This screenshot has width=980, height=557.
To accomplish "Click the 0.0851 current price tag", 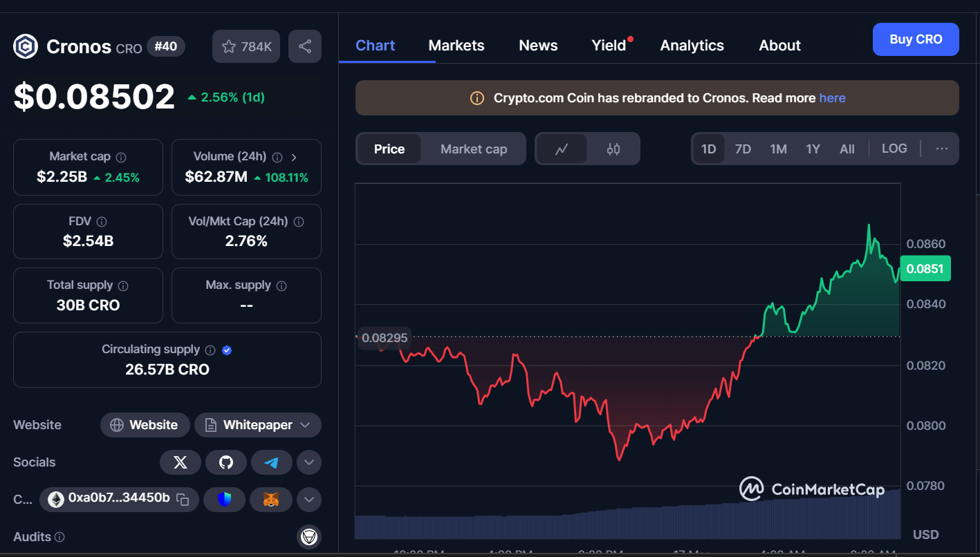I will [x=925, y=269].
